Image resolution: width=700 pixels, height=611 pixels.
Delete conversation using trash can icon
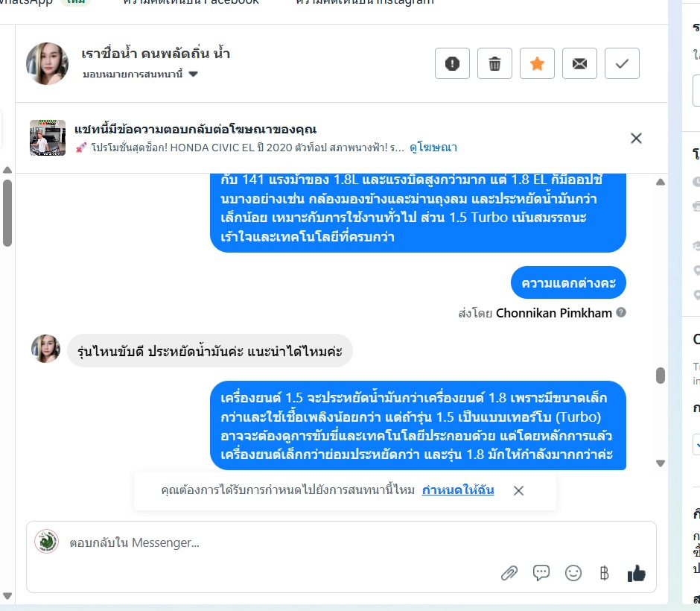coord(494,63)
